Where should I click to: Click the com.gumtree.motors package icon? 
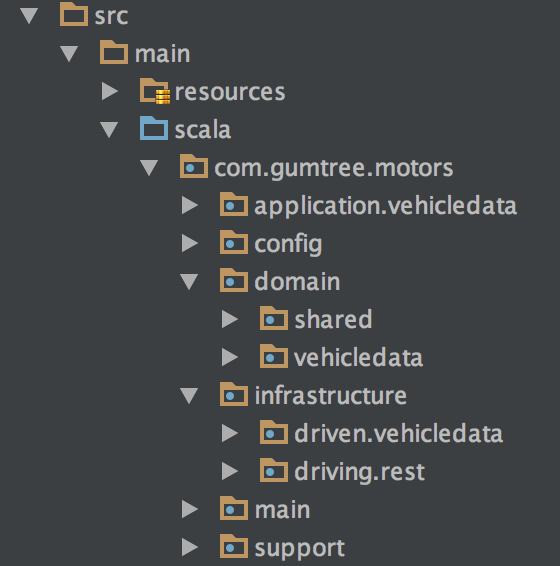click(x=194, y=166)
